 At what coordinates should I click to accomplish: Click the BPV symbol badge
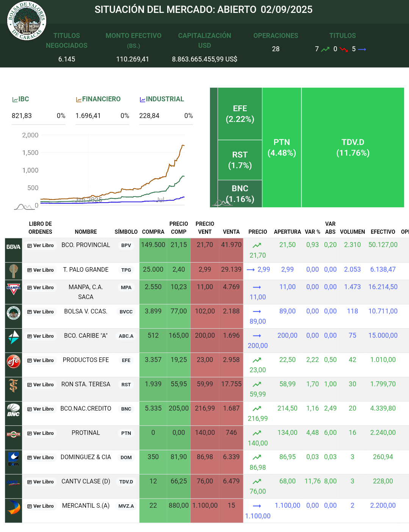click(x=126, y=246)
